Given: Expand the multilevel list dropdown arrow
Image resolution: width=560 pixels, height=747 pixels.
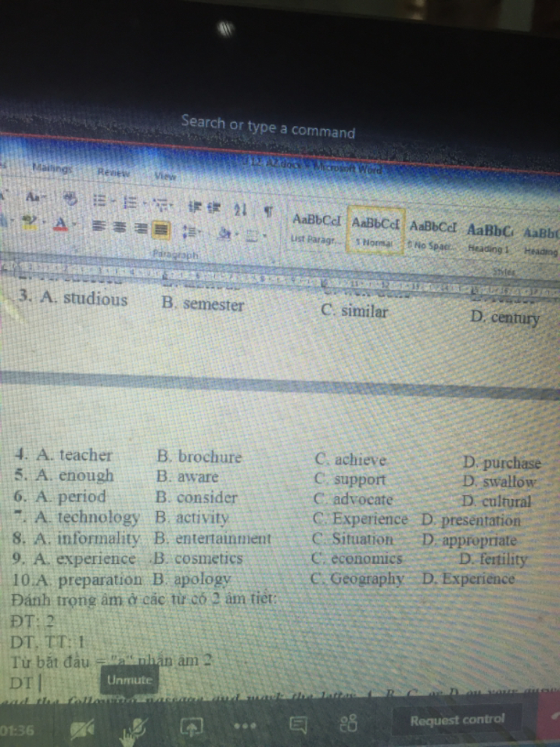Looking at the screenshot, I should click(x=172, y=206).
